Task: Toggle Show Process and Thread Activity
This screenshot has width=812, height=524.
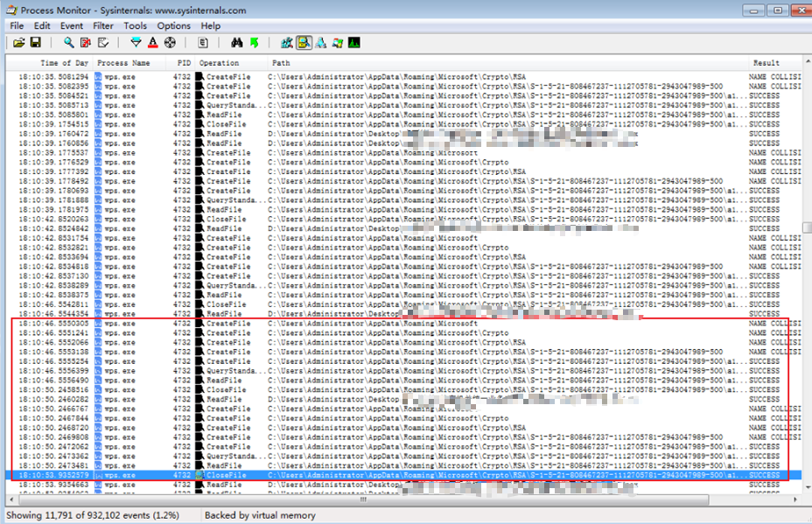Action: pyautogui.click(x=338, y=43)
